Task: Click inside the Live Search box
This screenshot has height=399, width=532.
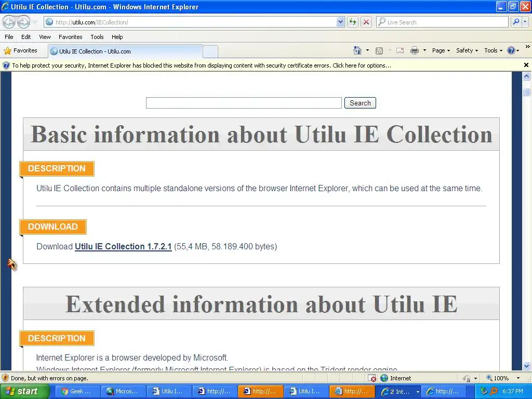Action: [442, 22]
